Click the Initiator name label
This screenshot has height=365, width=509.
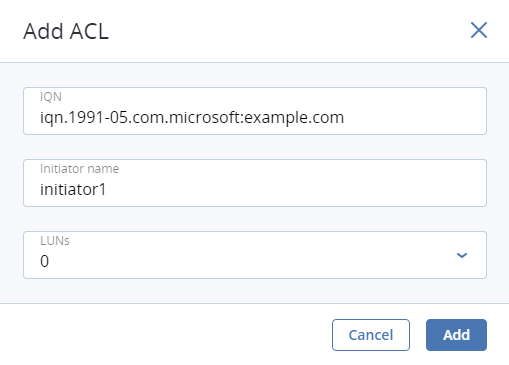pos(79,169)
